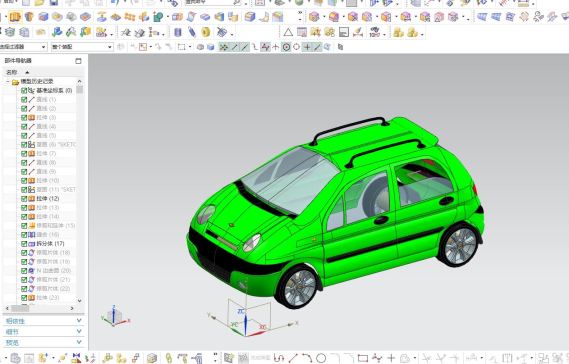This screenshot has width=569, height=364.
Task: Expand the 预览 panel chevron
Action: coord(79,342)
